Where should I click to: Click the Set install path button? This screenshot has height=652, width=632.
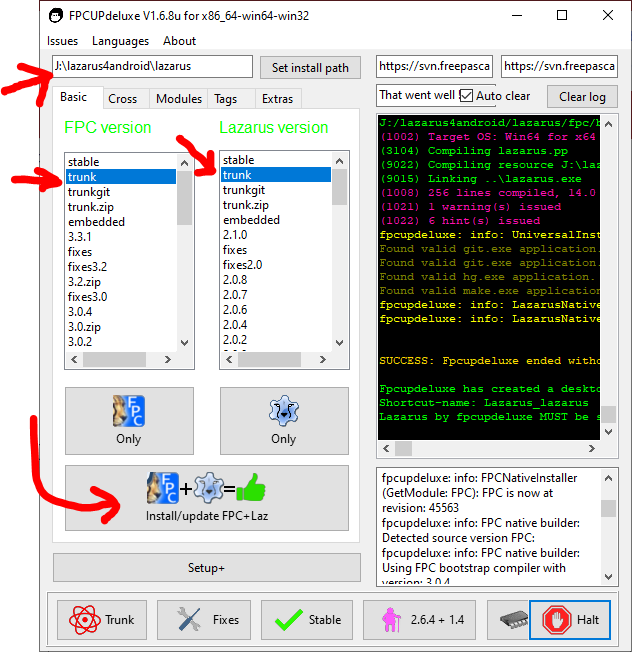[310, 68]
